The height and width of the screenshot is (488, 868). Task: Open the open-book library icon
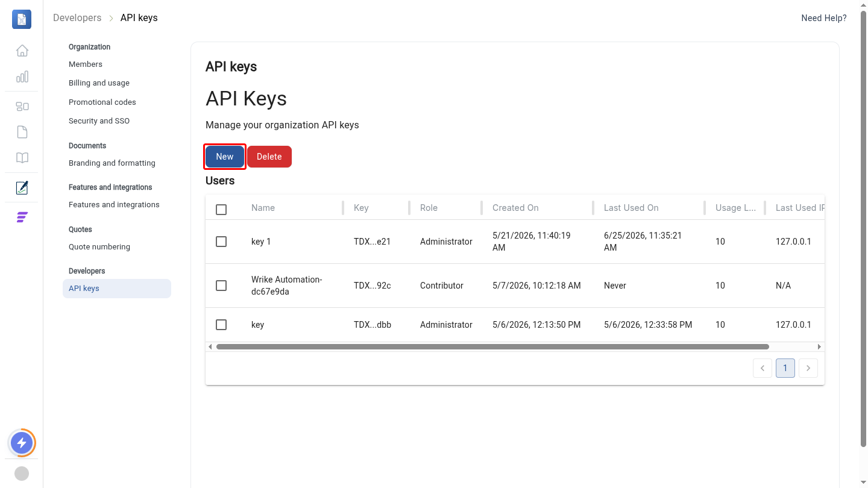pyautogui.click(x=22, y=158)
